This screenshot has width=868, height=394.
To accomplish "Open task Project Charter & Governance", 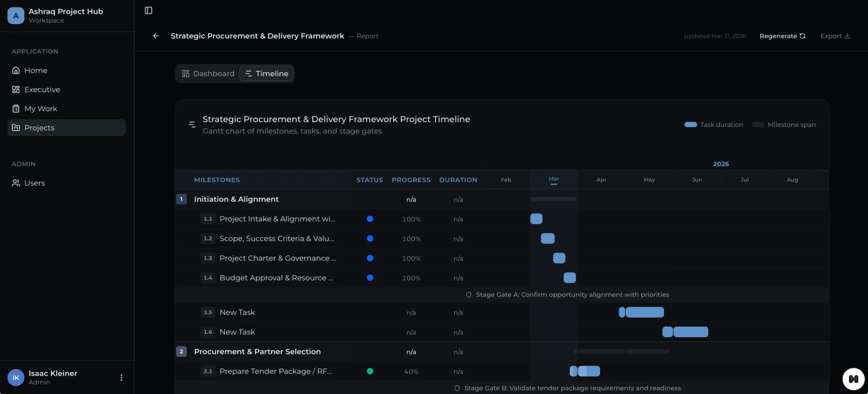I will click(278, 258).
